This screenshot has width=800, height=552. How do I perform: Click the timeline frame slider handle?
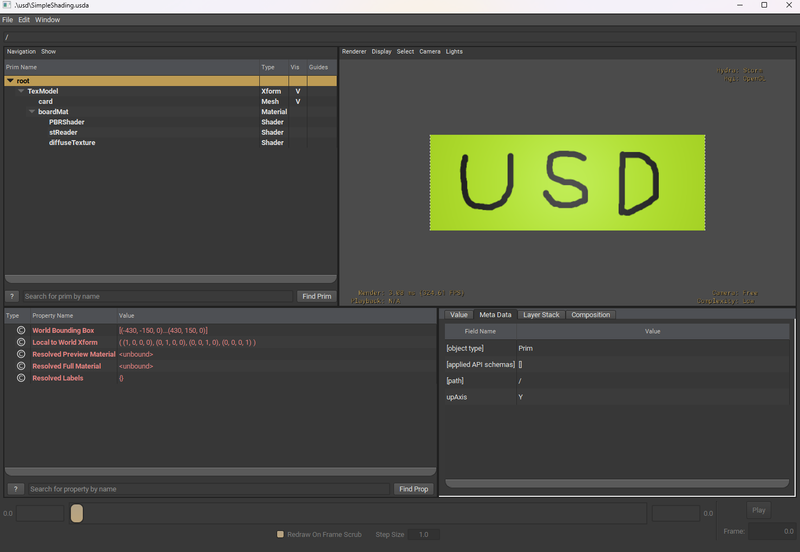[77, 514]
